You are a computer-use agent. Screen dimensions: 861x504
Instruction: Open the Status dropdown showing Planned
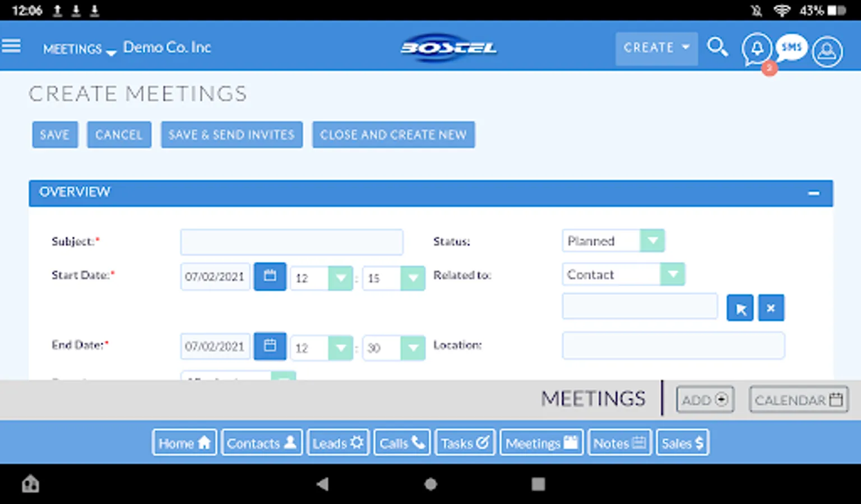coord(652,240)
